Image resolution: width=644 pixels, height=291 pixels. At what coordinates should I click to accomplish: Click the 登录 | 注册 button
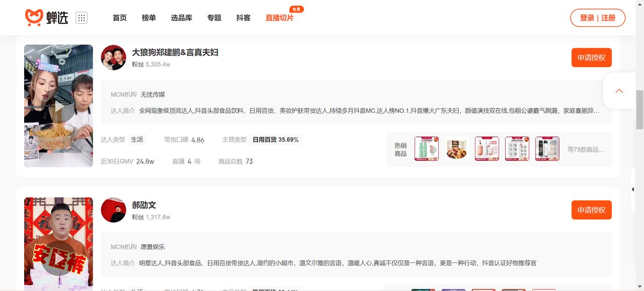[598, 18]
